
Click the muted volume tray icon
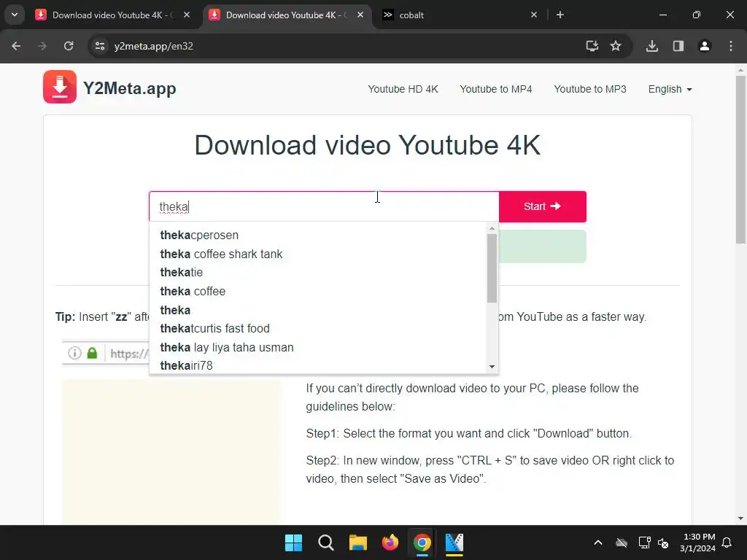click(663, 542)
